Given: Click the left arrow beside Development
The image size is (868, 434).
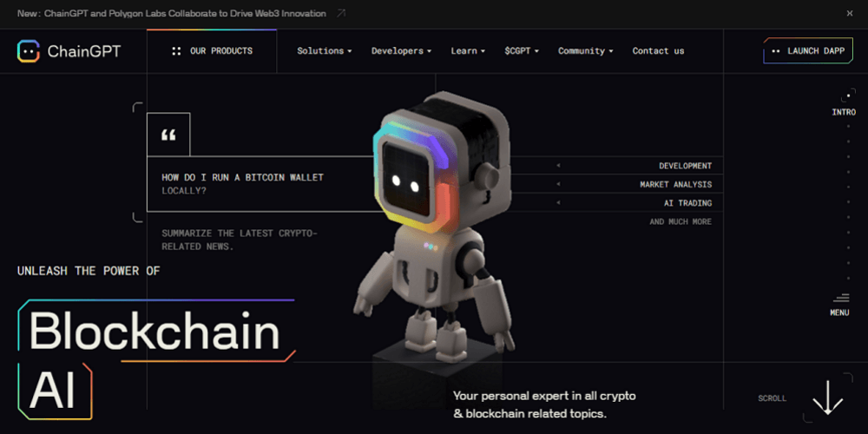Looking at the screenshot, I should (558, 166).
